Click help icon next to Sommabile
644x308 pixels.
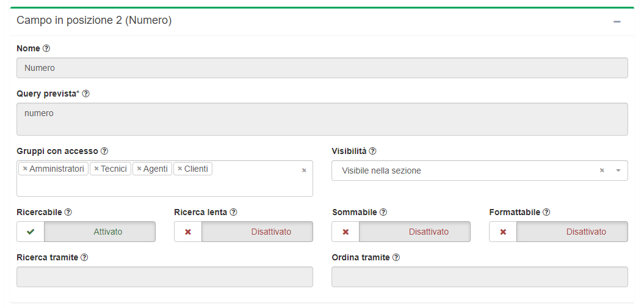click(383, 212)
